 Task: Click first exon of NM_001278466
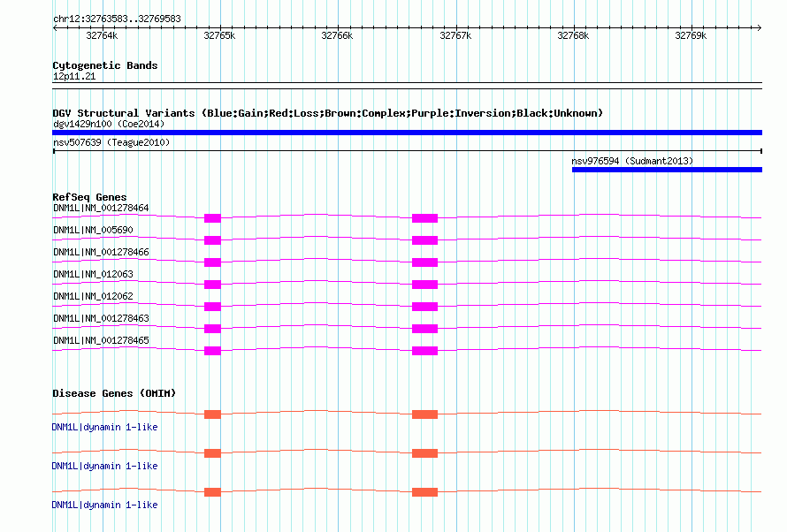pyautogui.click(x=212, y=262)
